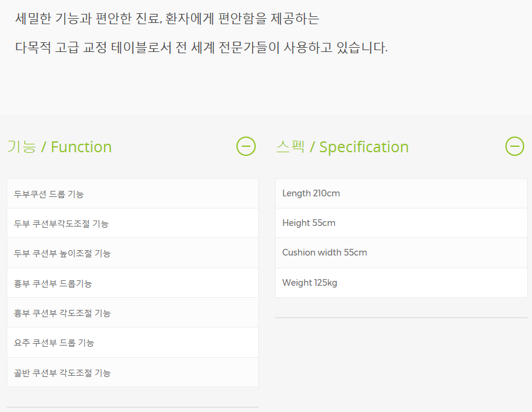Select the 골반 쿠션부 각도조절 기능 row
This screenshot has height=412, width=532.
(132, 373)
